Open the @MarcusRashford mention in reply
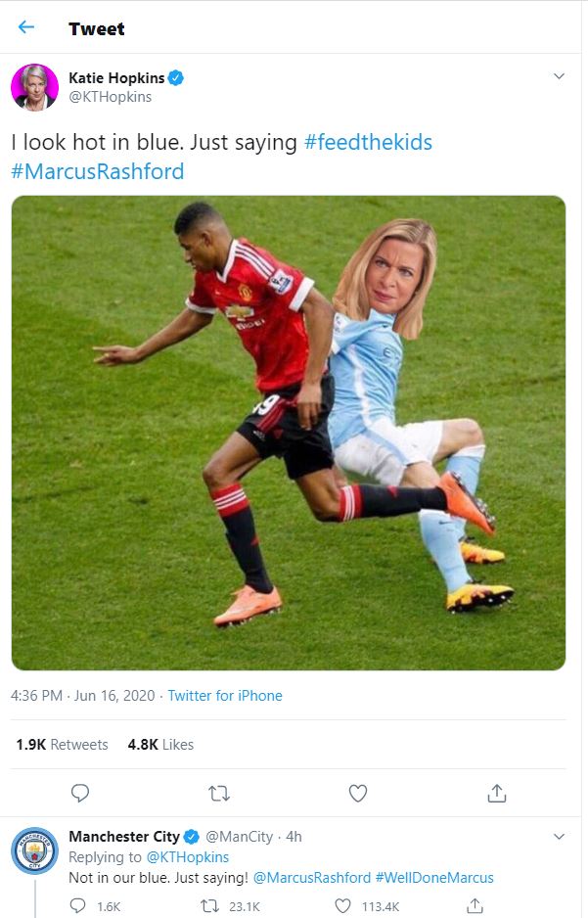This screenshot has height=918, width=588. (312, 878)
